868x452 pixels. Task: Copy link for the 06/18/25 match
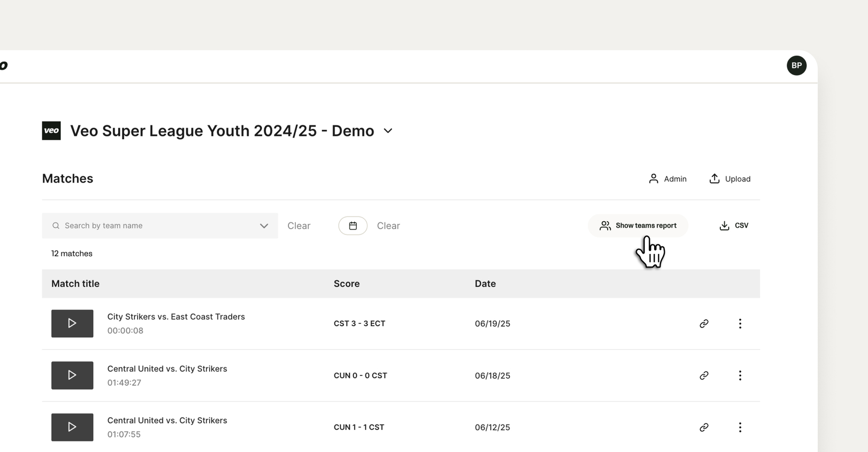tap(704, 375)
